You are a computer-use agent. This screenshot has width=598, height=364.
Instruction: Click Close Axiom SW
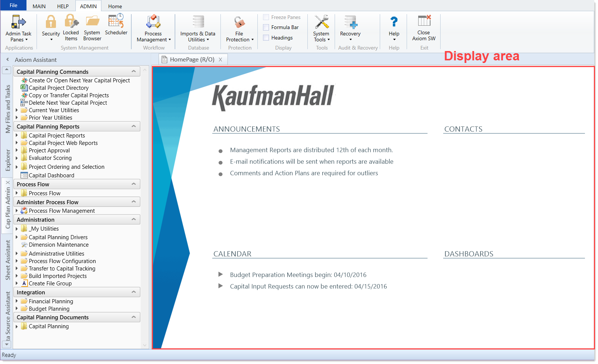(424, 28)
